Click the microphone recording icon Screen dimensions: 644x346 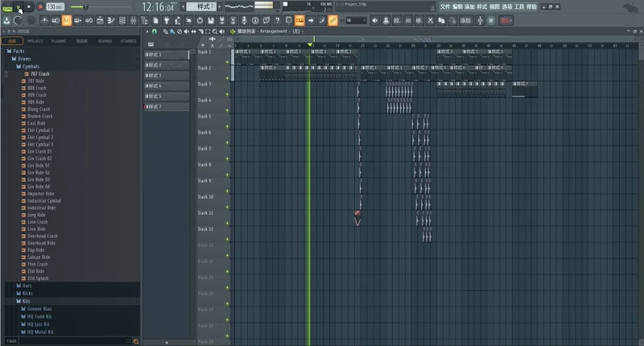click(x=244, y=21)
